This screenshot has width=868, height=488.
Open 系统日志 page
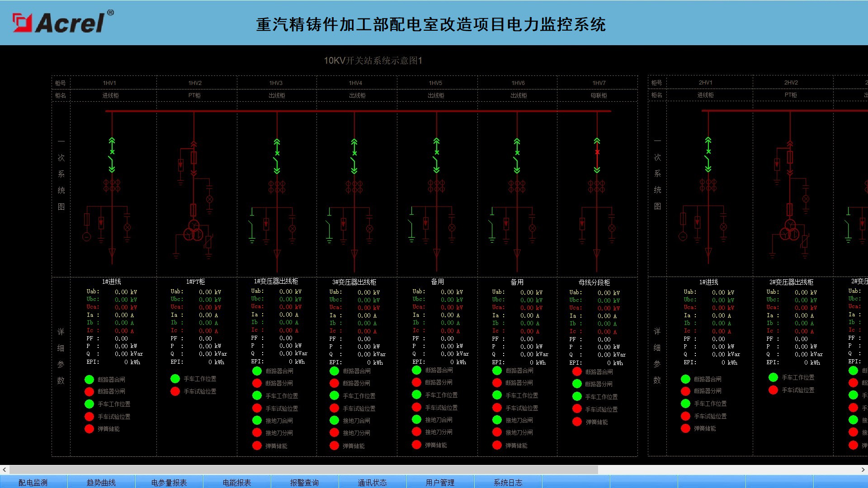[x=508, y=482]
